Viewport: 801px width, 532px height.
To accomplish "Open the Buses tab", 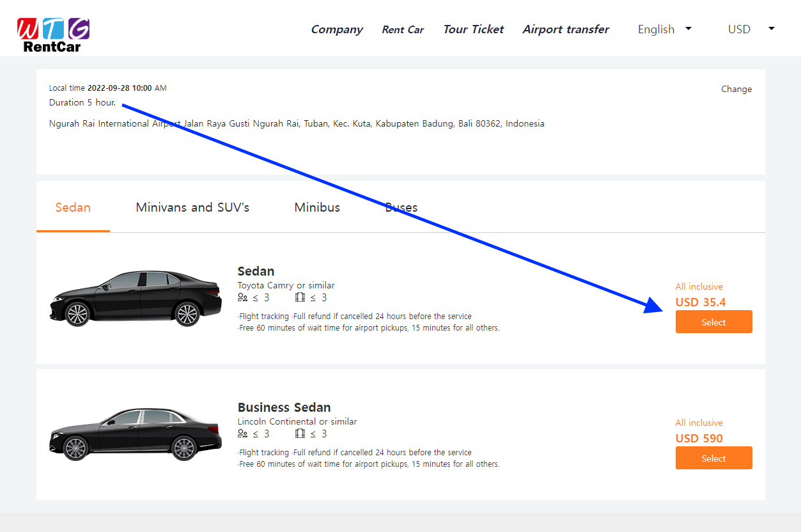I will click(x=401, y=207).
